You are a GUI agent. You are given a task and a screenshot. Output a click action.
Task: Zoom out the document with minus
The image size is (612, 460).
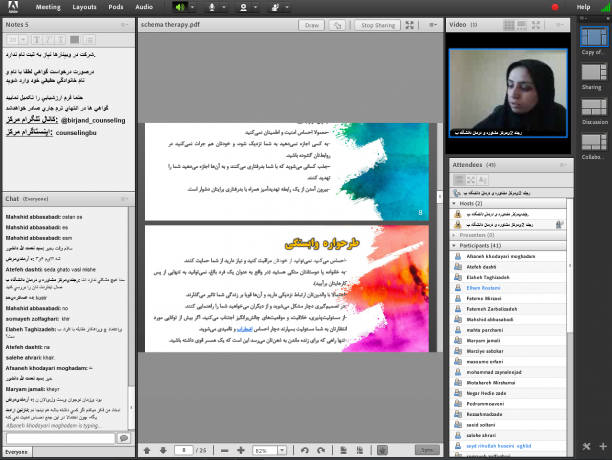[x=224, y=450]
